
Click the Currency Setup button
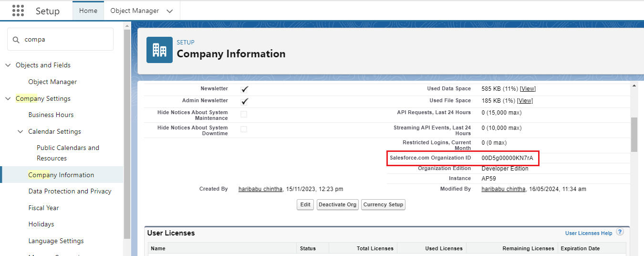(383, 204)
